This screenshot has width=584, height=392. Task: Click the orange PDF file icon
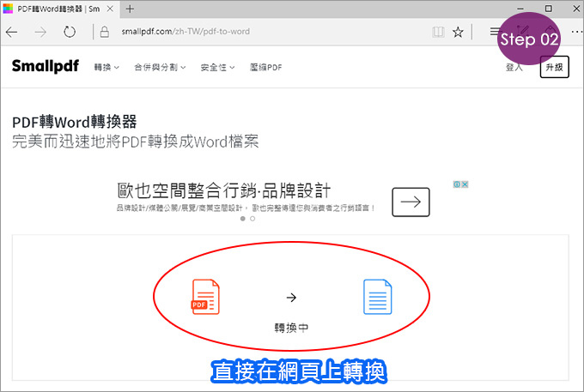(205, 297)
